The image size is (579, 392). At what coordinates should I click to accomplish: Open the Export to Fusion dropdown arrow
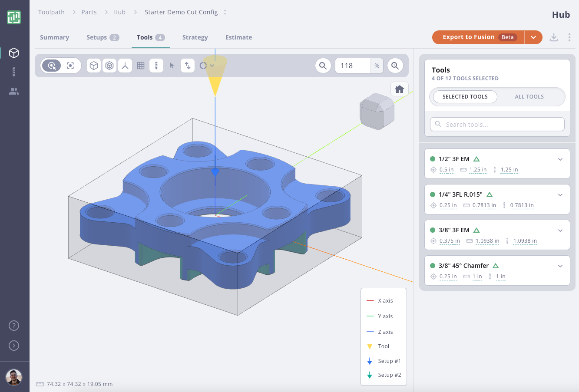tap(533, 37)
